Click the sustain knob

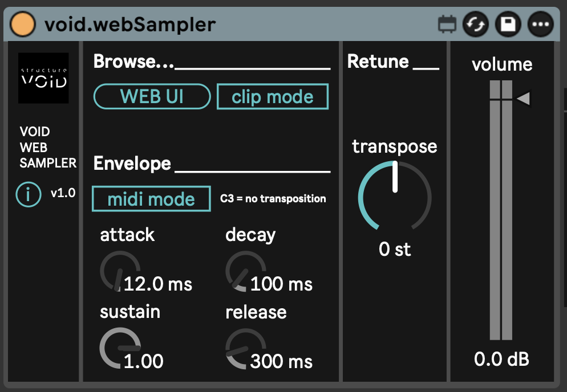(x=120, y=348)
